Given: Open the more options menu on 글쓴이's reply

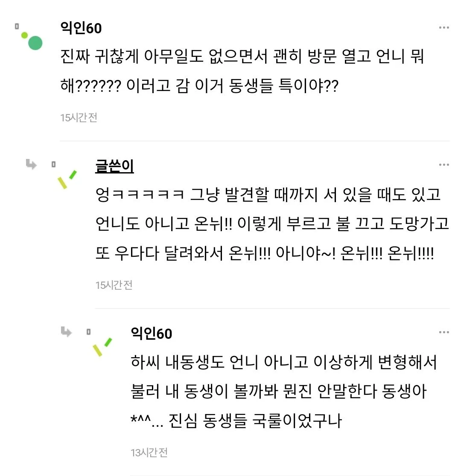Looking at the screenshot, I should pos(445,164).
